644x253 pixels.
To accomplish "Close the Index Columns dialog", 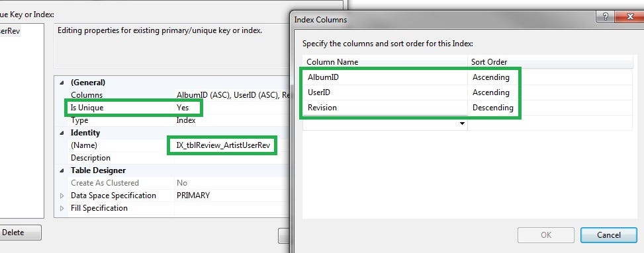I will click(x=629, y=17).
